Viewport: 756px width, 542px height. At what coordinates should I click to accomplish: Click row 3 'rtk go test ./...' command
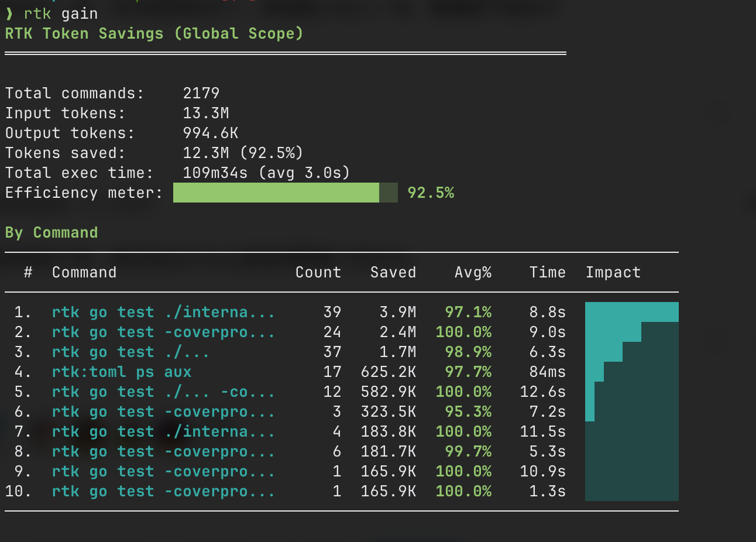130,352
